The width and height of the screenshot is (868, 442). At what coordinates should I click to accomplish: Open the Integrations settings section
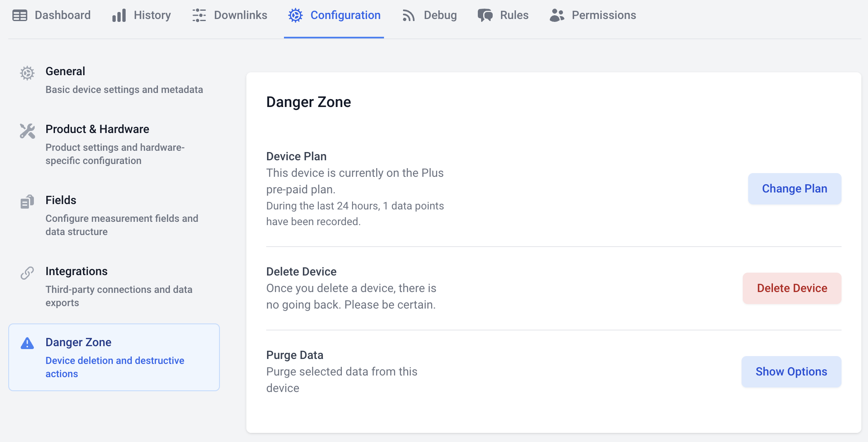tap(76, 271)
